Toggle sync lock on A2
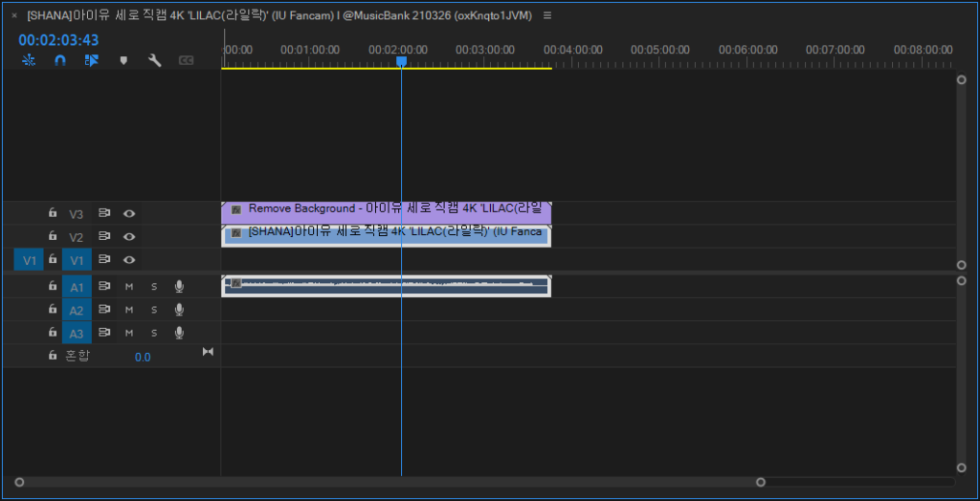The height and width of the screenshot is (501, 980). click(x=104, y=309)
